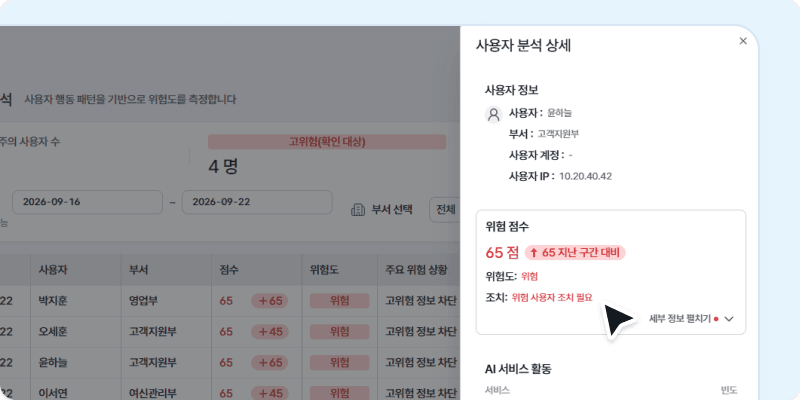Select the 오세훈 user row
The image size is (800, 400).
230,332
